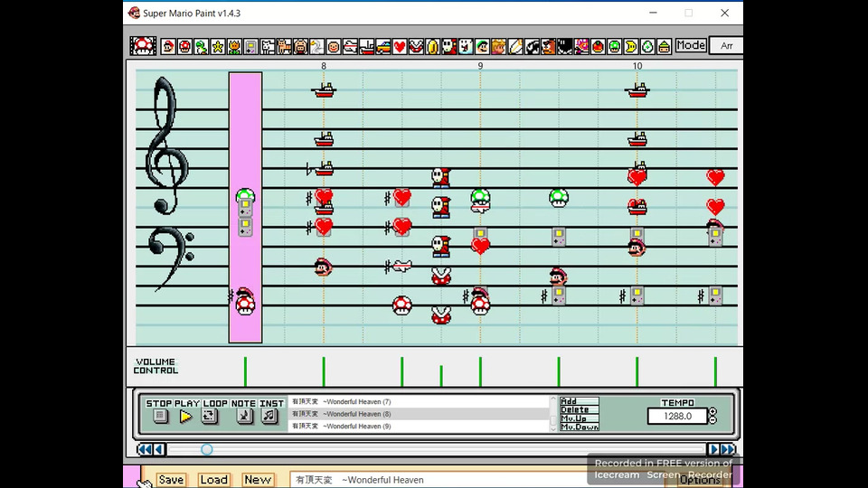Select Wonderful Heaven (7) in list
This screenshot has width=868, height=488.
[x=419, y=401]
